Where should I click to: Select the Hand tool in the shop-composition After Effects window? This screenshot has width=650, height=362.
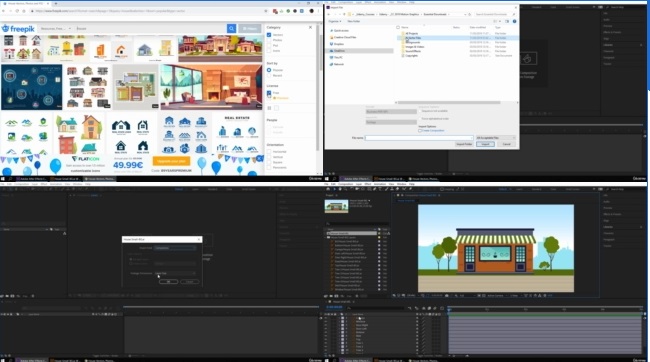click(x=340, y=189)
